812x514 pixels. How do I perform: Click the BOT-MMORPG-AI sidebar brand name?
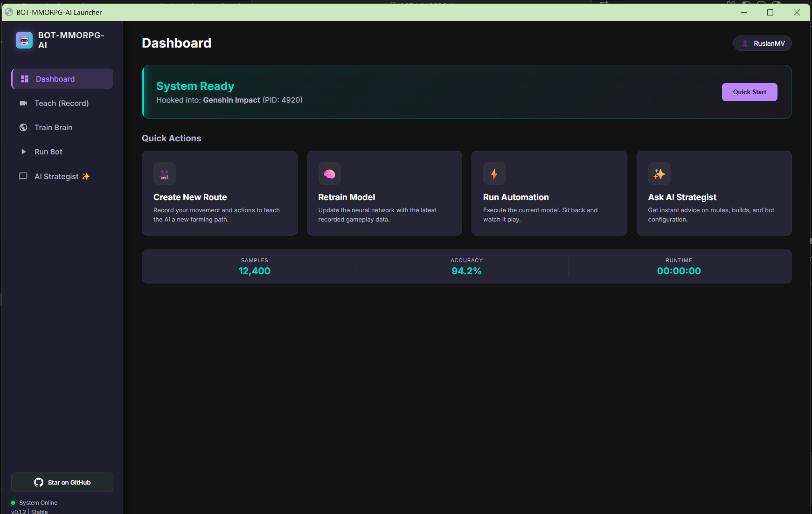[x=71, y=40]
